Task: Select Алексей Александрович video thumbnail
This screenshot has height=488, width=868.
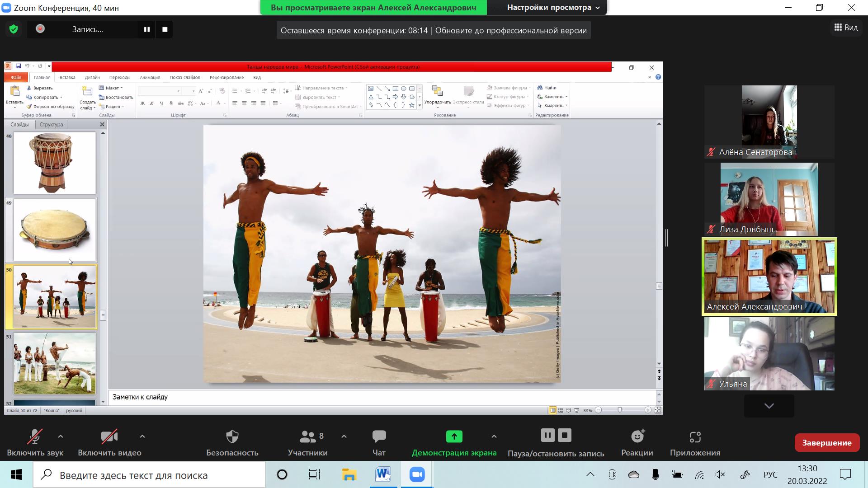Action: (x=769, y=276)
